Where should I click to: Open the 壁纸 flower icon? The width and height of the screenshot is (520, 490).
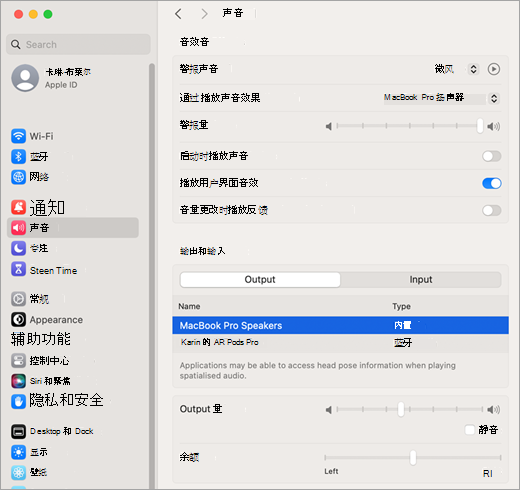click(18, 472)
